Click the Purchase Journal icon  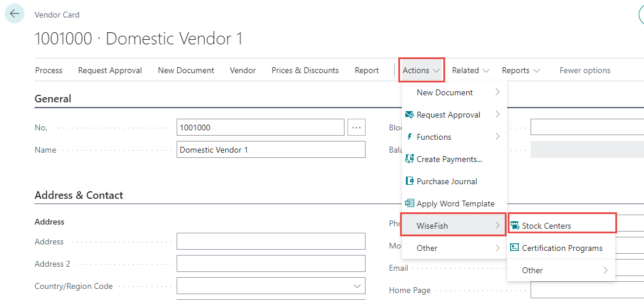coord(409,181)
